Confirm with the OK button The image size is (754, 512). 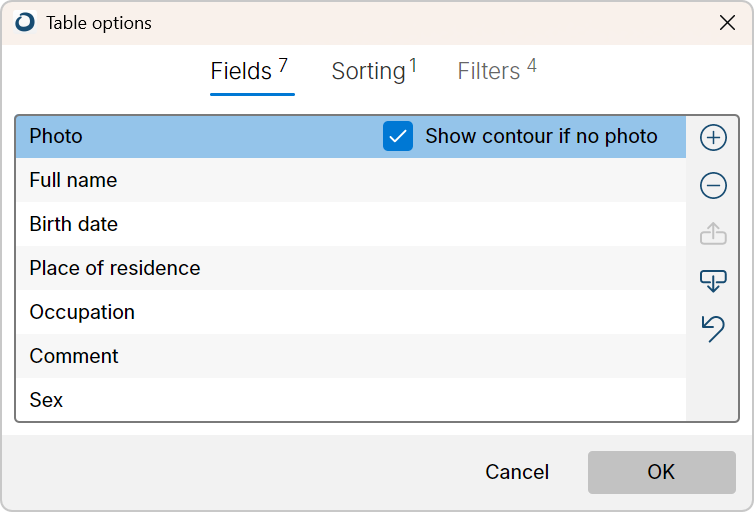tap(662, 472)
